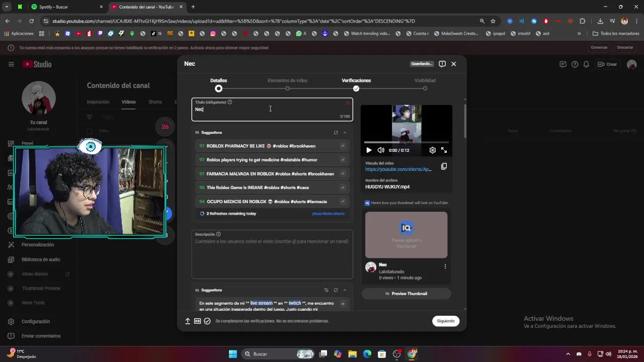
Task: Open description suggestions settings sliders icon
Action: pos(327,290)
